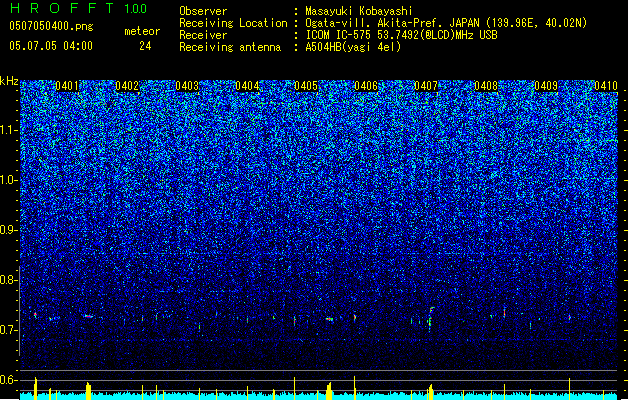Click the 0.9 kHz axis label

[x=9, y=230]
